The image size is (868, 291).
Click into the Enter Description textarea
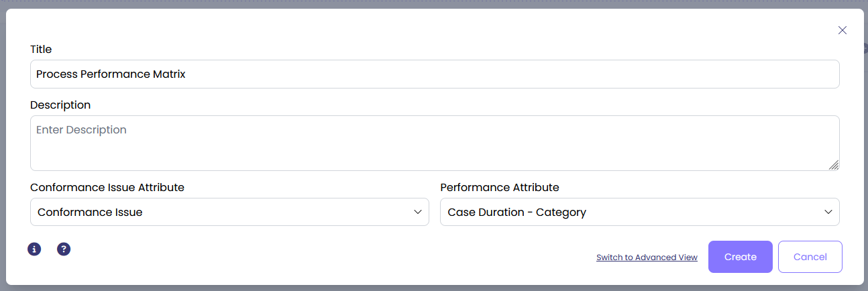click(x=435, y=143)
